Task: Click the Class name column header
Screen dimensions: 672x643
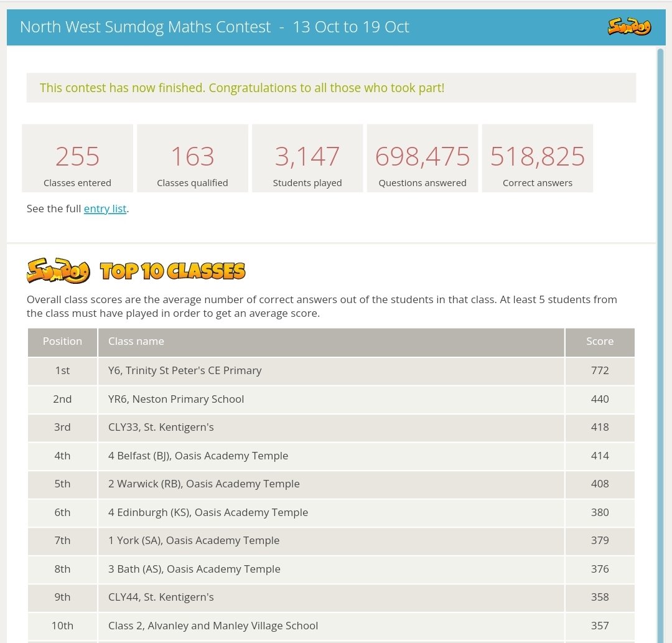Action: [331, 342]
